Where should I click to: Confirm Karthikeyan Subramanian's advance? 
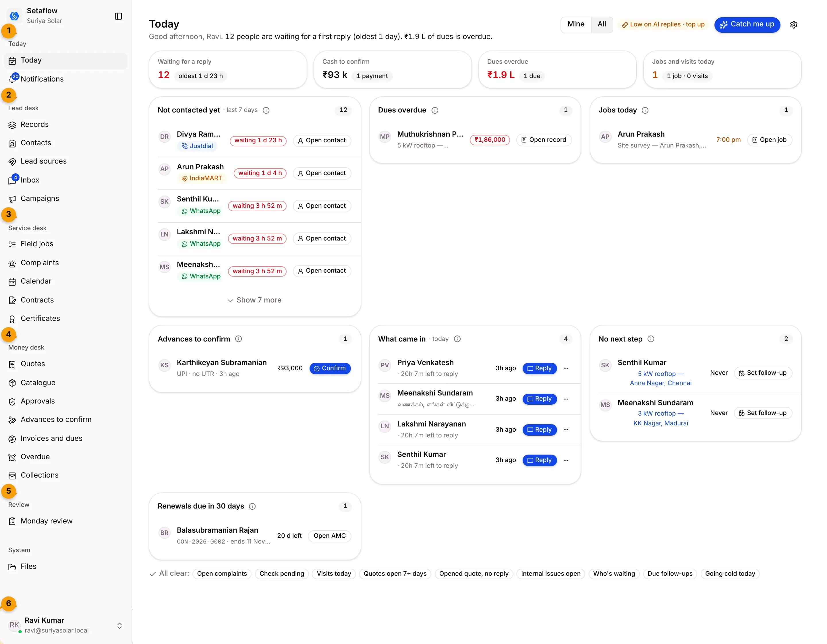(330, 368)
